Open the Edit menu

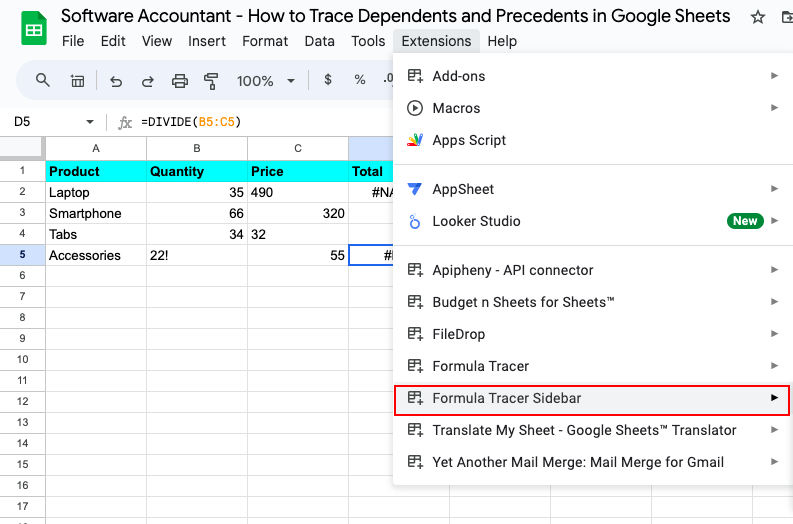[113, 41]
